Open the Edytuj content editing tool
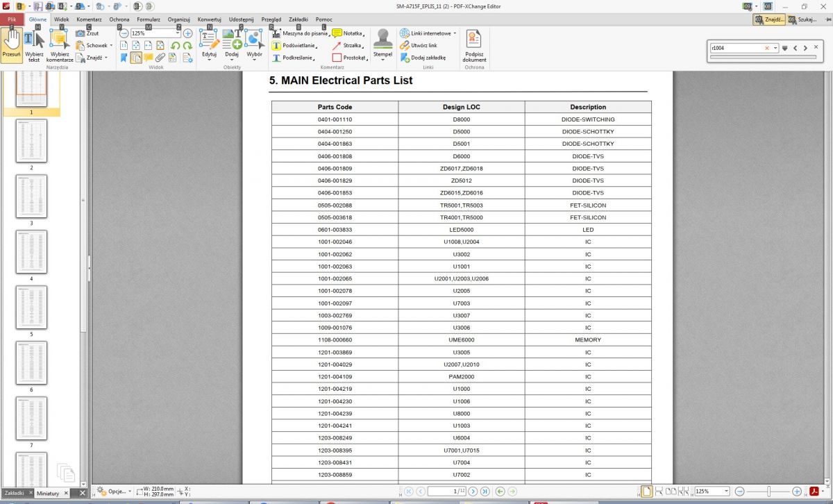 pos(209,44)
